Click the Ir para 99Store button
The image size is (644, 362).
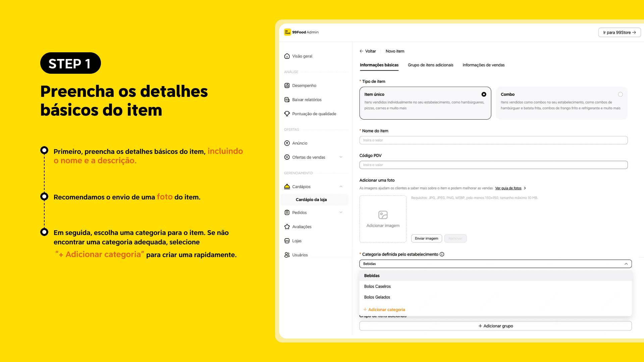pos(620,33)
